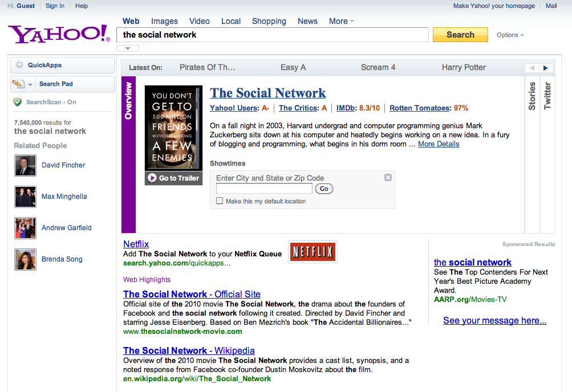This screenshot has height=392, width=572.
Task: Click the Yahoo! Users rating link
Action: tap(234, 108)
